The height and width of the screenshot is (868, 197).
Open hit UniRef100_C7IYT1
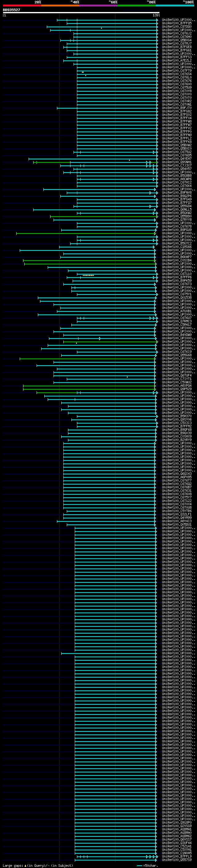177,379
